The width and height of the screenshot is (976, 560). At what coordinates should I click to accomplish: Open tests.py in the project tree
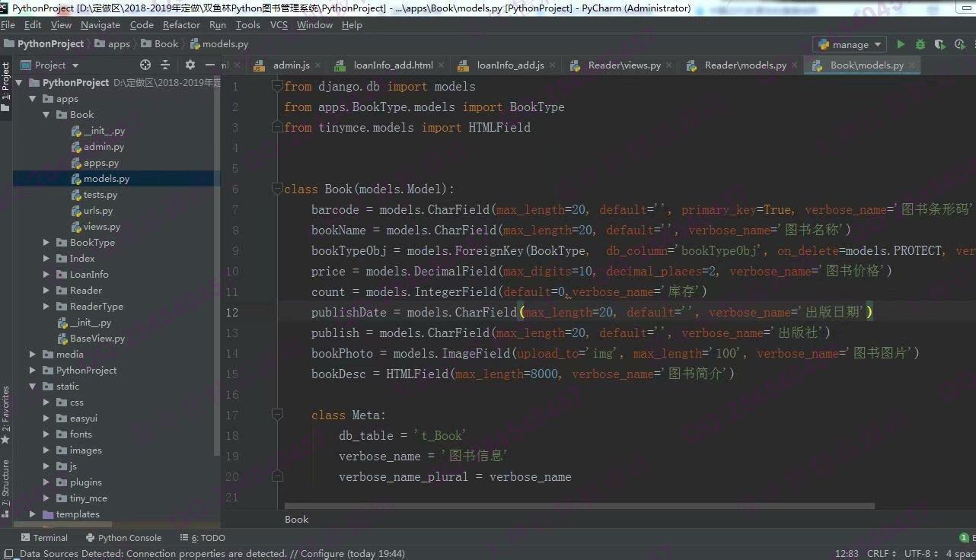point(94,195)
